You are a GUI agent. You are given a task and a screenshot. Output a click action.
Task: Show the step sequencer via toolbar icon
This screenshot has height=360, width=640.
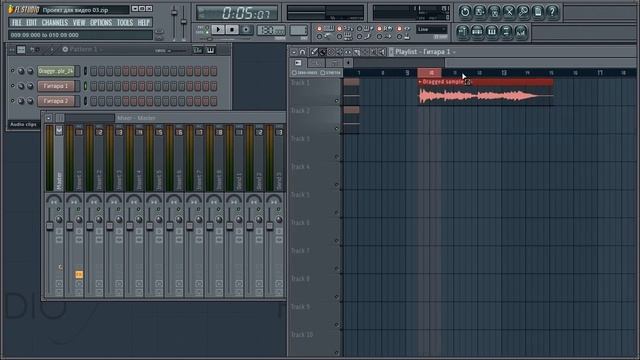477,31
